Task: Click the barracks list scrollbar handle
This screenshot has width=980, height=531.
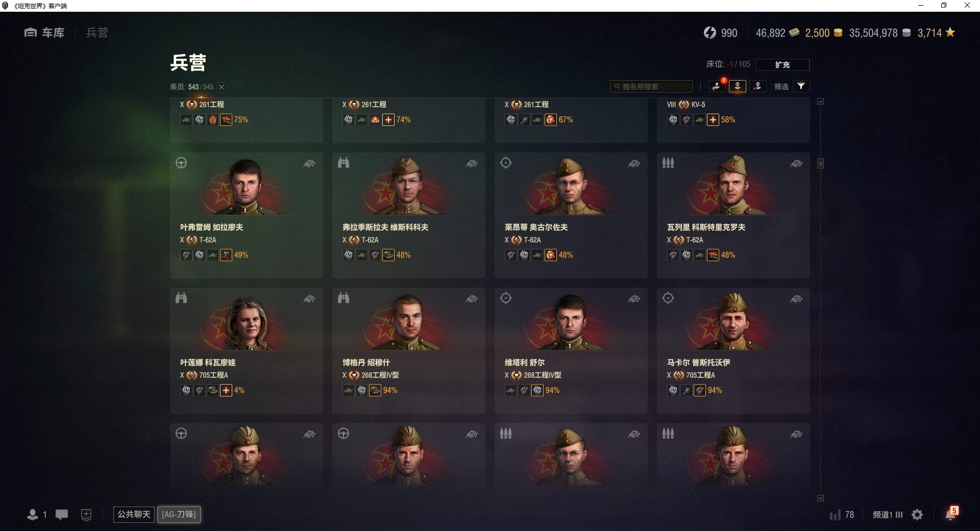Action: click(820, 163)
